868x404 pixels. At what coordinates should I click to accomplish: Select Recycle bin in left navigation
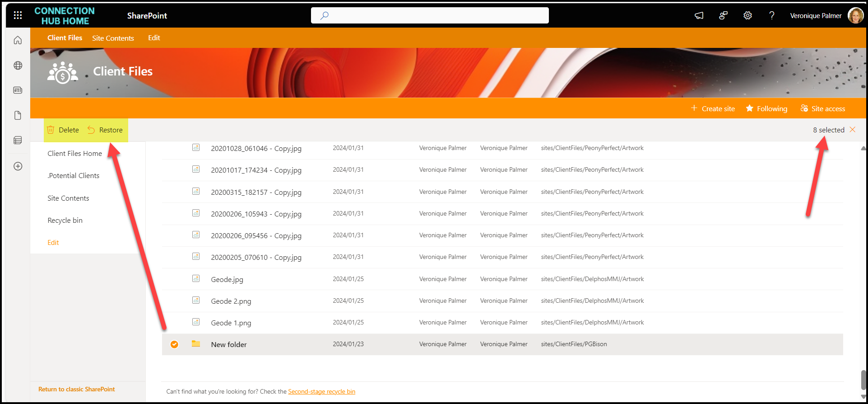click(65, 221)
